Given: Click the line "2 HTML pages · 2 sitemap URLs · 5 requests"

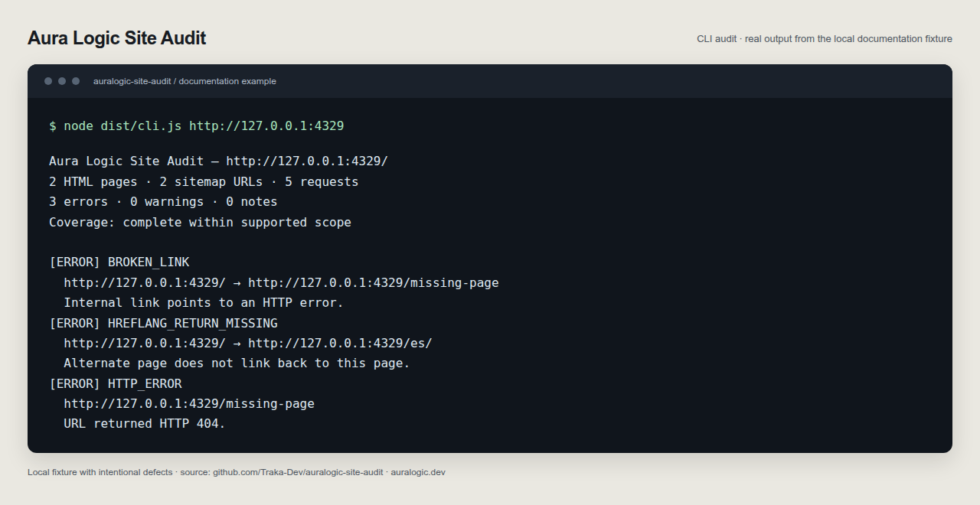Looking at the screenshot, I should pos(204,182).
